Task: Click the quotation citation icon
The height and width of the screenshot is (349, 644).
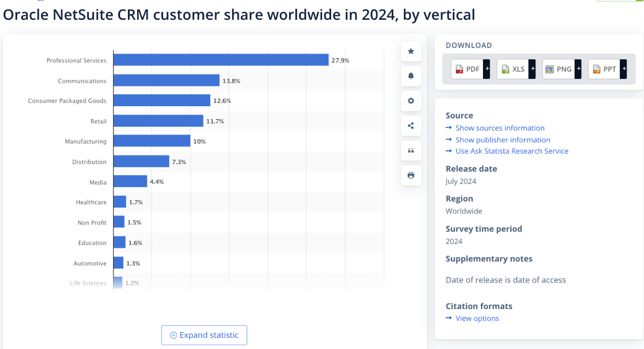Action: click(x=411, y=150)
